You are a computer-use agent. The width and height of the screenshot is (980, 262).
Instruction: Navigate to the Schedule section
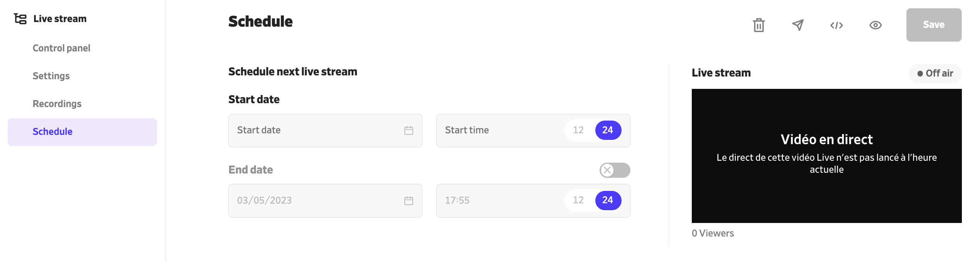click(52, 131)
